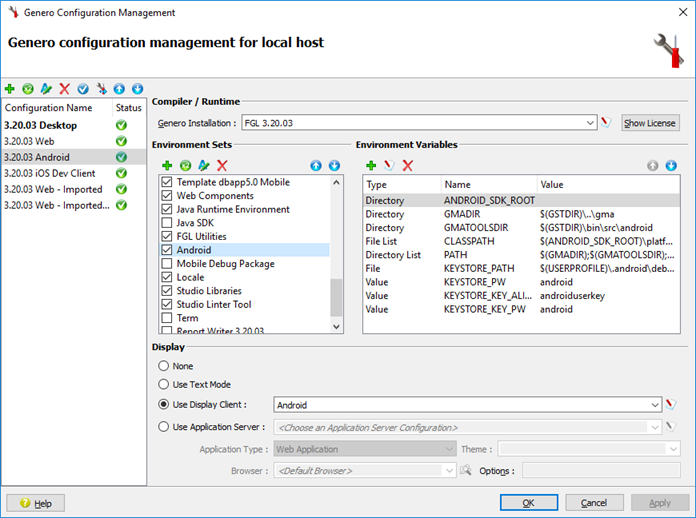Viewport: 696px width, 518px height.
Task: Click the green plus above Configuration Name list
Action: pos(10,89)
